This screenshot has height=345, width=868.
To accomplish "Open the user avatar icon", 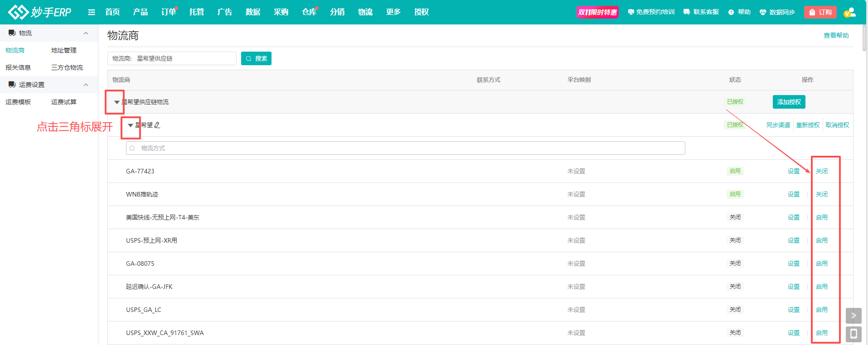I will (850, 12).
